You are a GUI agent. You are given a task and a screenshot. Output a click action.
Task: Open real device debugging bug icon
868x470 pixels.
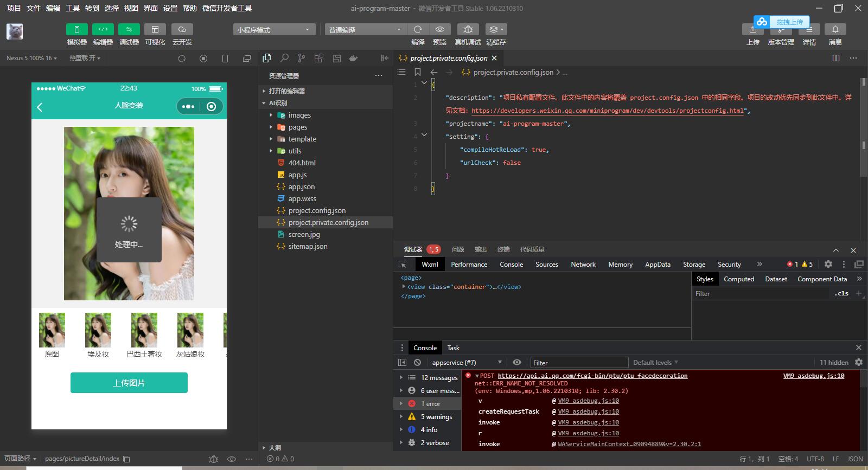pos(468,29)
